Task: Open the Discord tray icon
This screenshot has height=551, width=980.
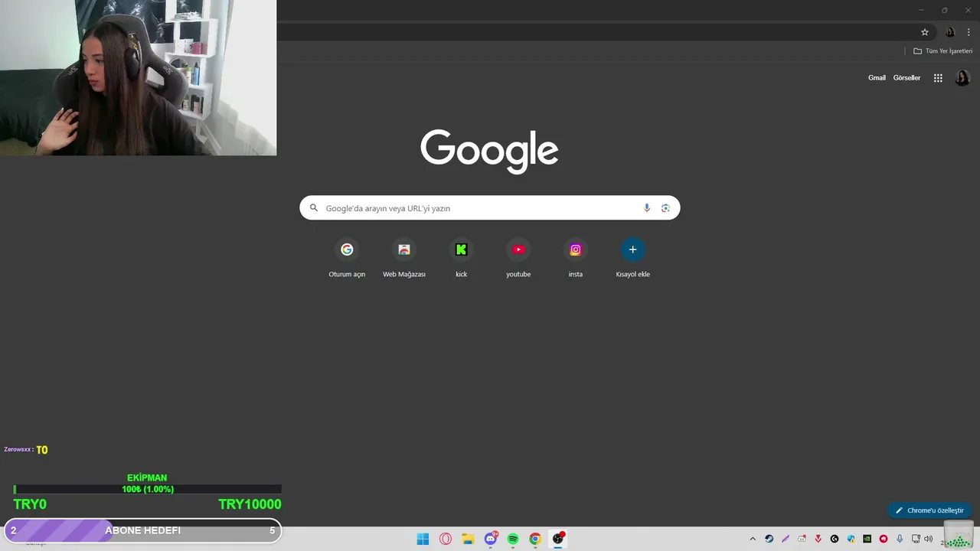Action: (x=802, y=539)
